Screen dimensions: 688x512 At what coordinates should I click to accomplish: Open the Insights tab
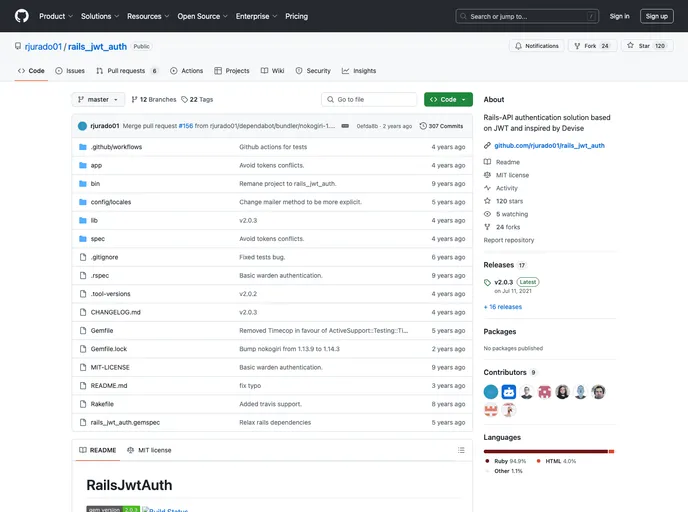pyautogui.click(x=359, y=71)
